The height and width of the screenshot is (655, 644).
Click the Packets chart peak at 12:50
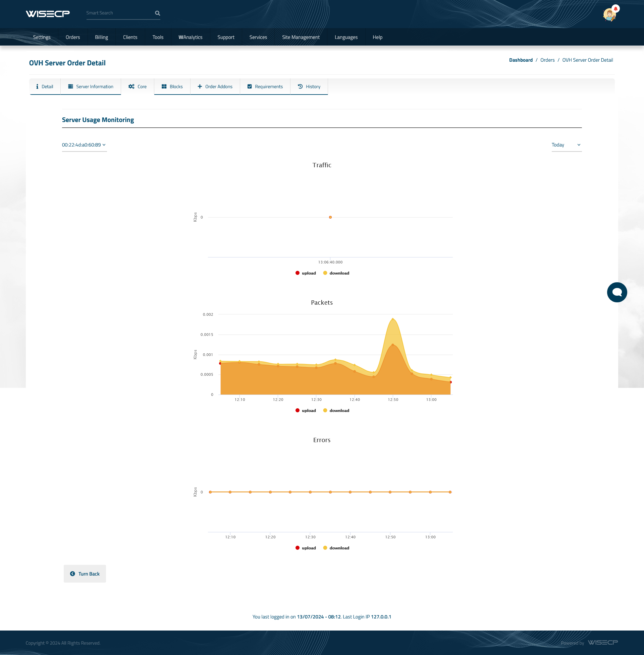[393, 319]
